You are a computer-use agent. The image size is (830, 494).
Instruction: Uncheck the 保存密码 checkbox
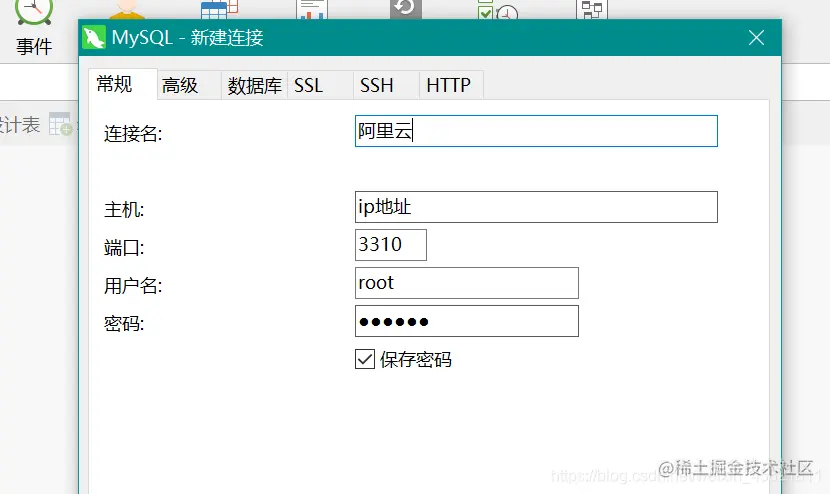click(x=365, y=359)
